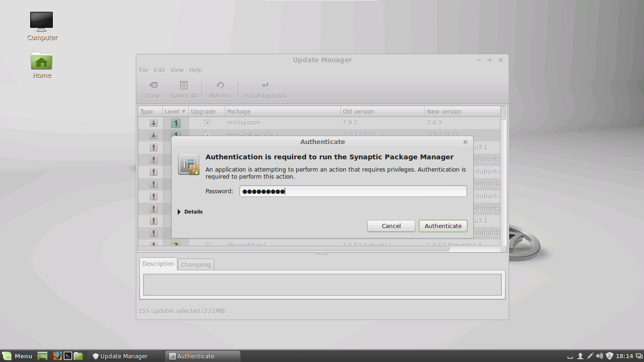The width and height of the screenshot is (644, 362).
Task: Toggle the upgrade checkbox for mintsystem
Action: coord(207,123)
